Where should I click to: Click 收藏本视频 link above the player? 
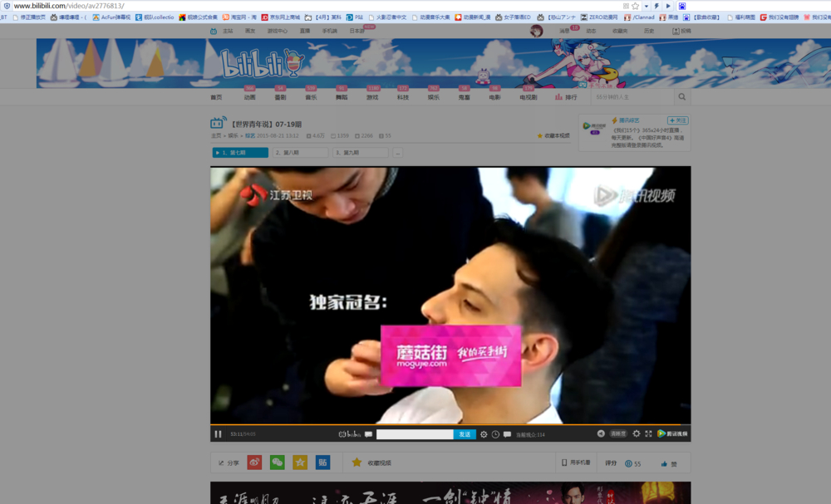[x=553, y=136]
